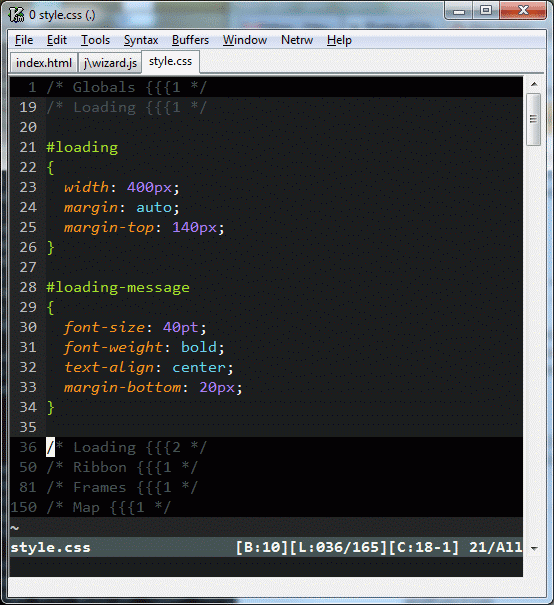
Task: Click the font-size property
Action: tap(105, 328)
